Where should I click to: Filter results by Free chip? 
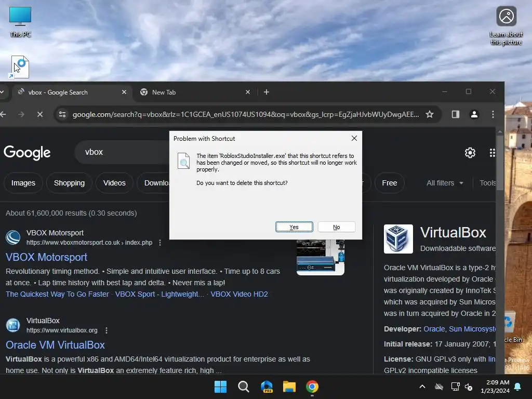pyautogui.click(x=389, y=183)
